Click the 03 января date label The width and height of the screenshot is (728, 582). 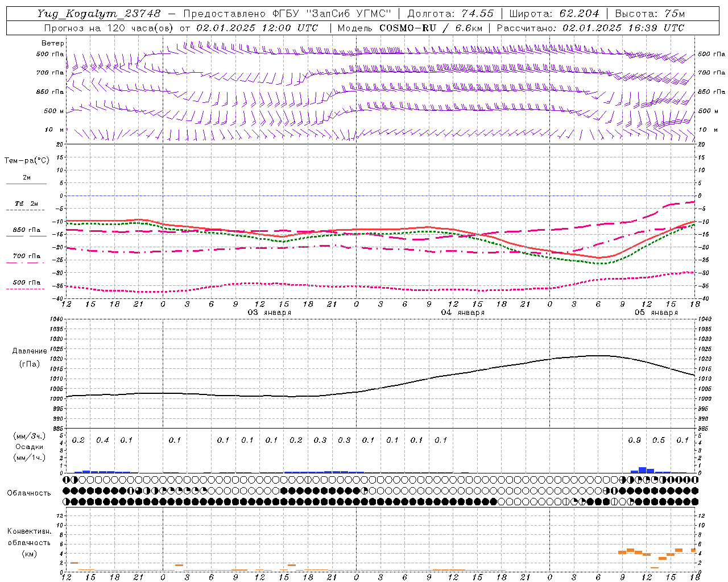point(270,313)
